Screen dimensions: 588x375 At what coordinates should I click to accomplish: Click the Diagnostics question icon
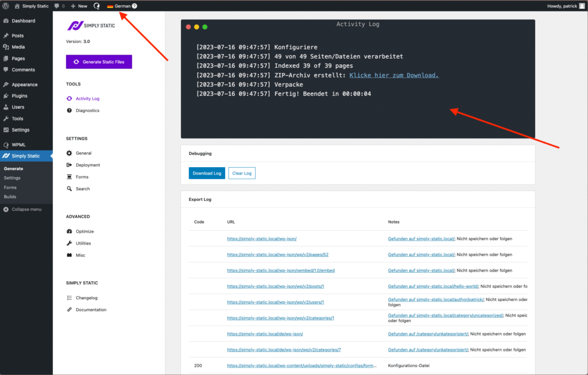click(x=69, y=111)
